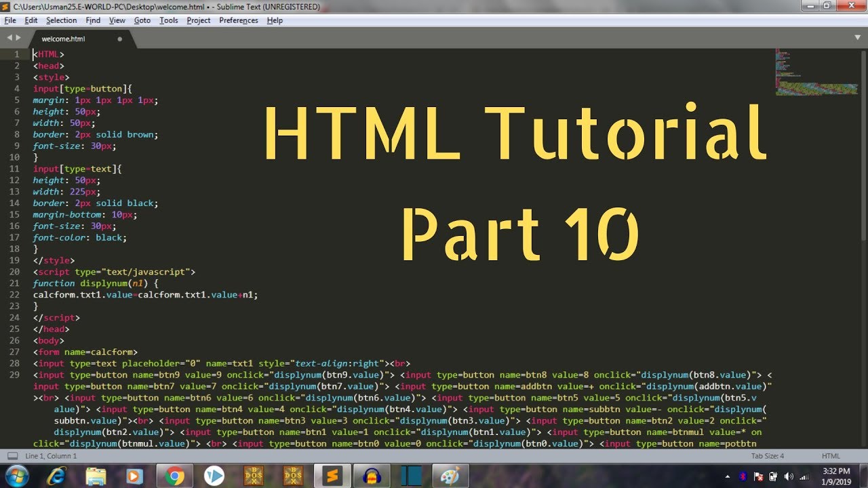
Task: Show hidden system tray icons
Action: [728, 476]
